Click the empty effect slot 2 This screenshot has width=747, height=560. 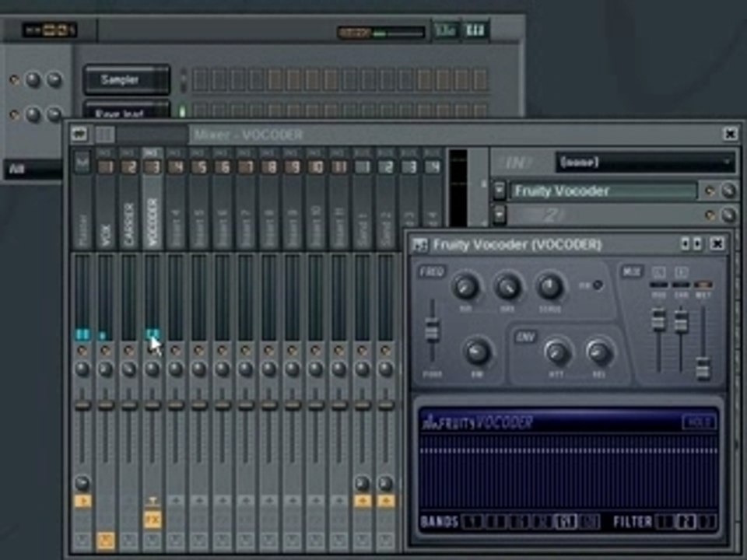[x=604, y=215]
